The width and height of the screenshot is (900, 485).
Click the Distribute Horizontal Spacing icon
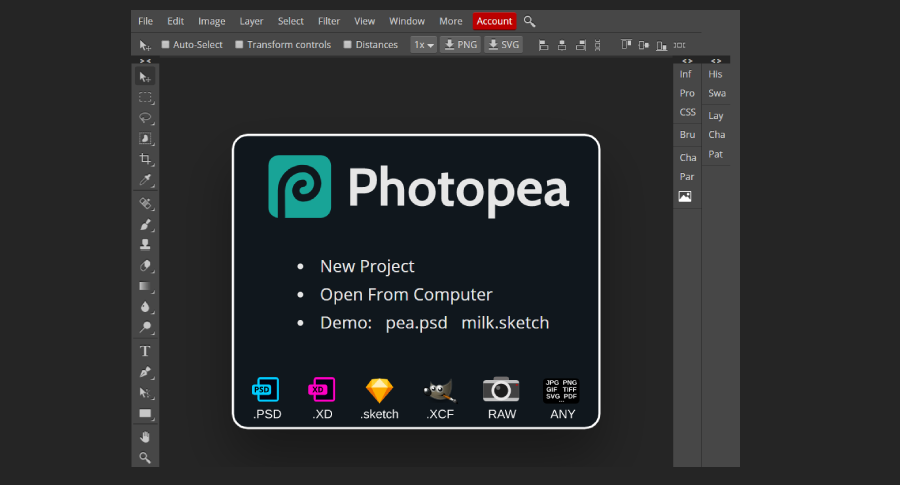[x=680, y=45]
